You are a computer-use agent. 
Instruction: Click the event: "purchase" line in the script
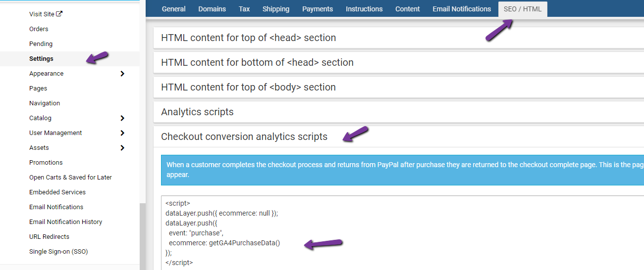pos(196,233)
